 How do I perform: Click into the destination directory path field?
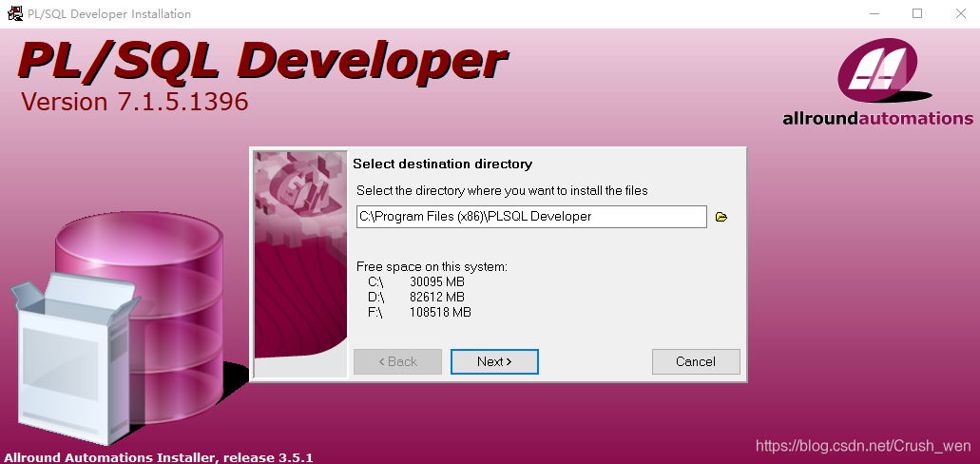(531, 217)
